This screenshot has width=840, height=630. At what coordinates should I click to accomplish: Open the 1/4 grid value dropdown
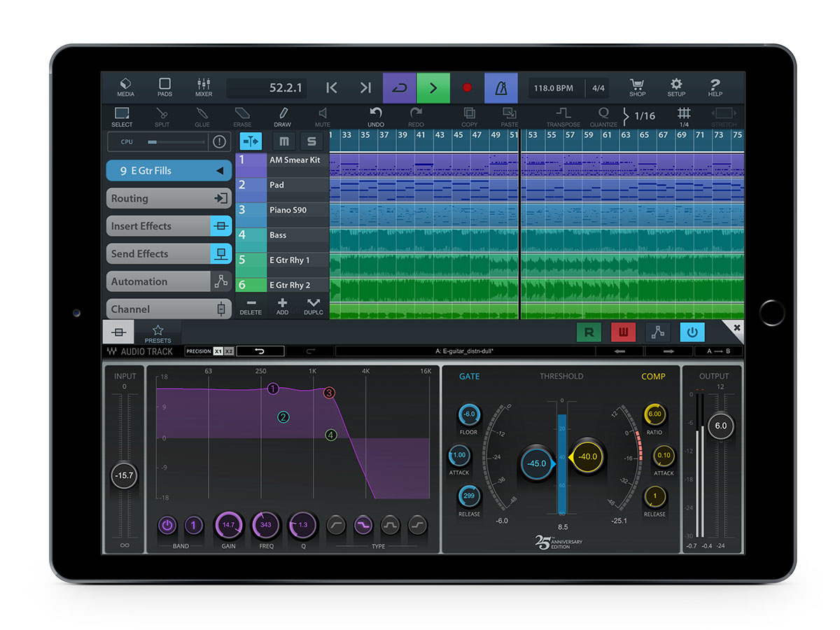pyautogui.click(x=684, y=116)
